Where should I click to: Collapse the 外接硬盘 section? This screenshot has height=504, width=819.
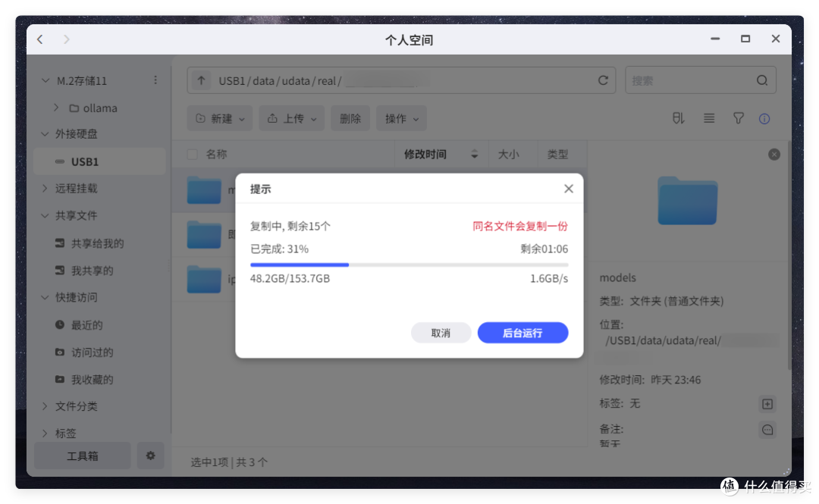(x=45, y=134)
